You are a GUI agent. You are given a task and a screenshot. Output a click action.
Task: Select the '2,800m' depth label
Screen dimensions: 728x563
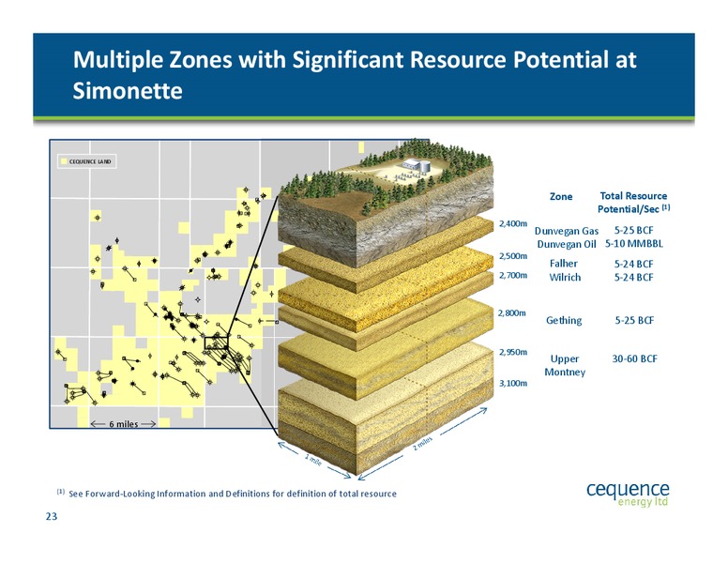click(512, 313)
